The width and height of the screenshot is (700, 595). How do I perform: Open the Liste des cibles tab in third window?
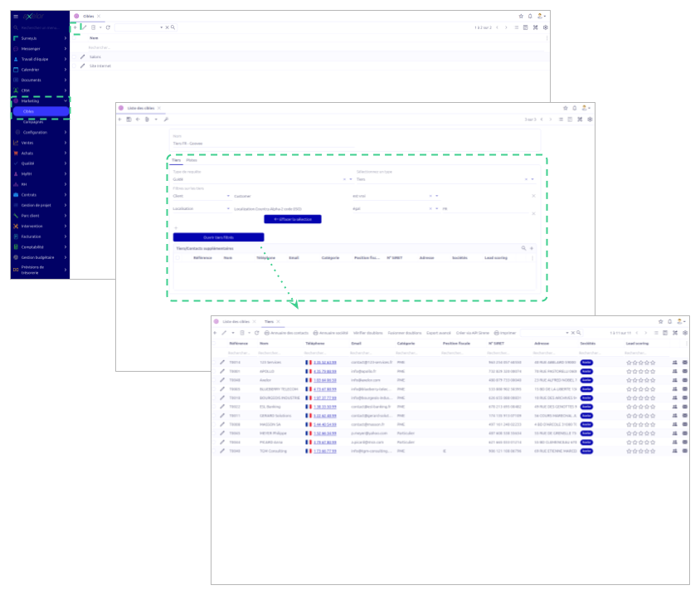[x=236, y=322]
